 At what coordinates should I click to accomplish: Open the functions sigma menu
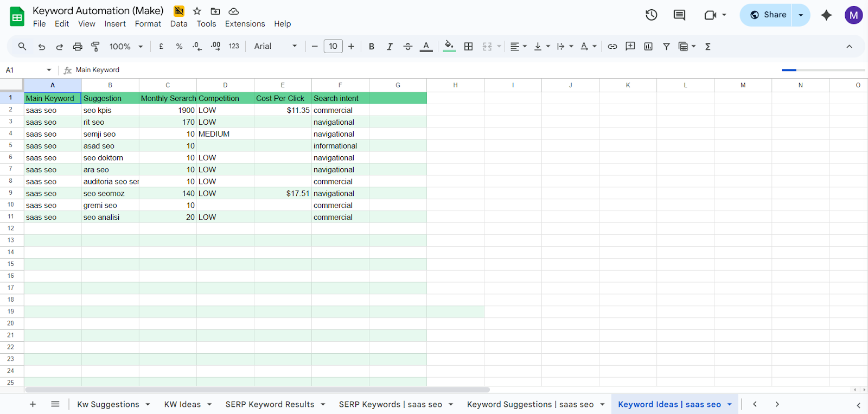(708, 47)
